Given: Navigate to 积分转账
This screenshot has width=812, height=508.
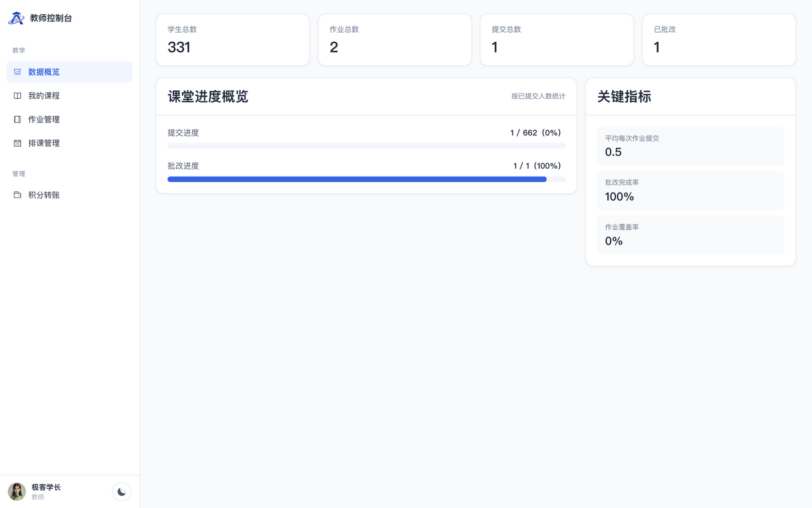Looking at the screenshot, I should pyautogui.click(x=69, y=195).
